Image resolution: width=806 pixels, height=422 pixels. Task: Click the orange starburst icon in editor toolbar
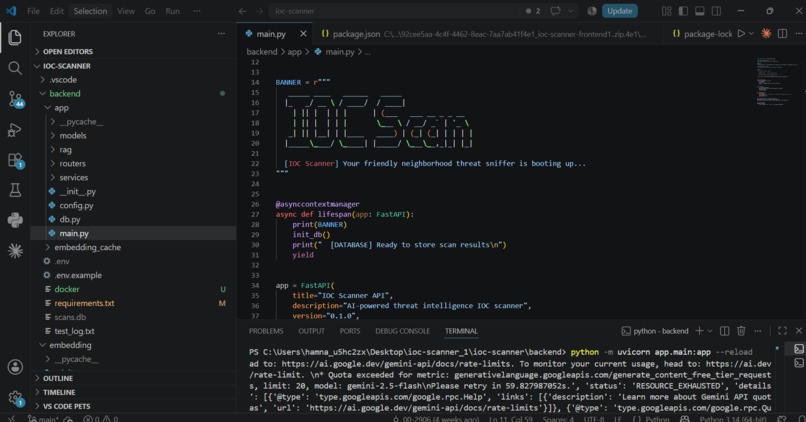pyautogui.click(x=766, y=33)
